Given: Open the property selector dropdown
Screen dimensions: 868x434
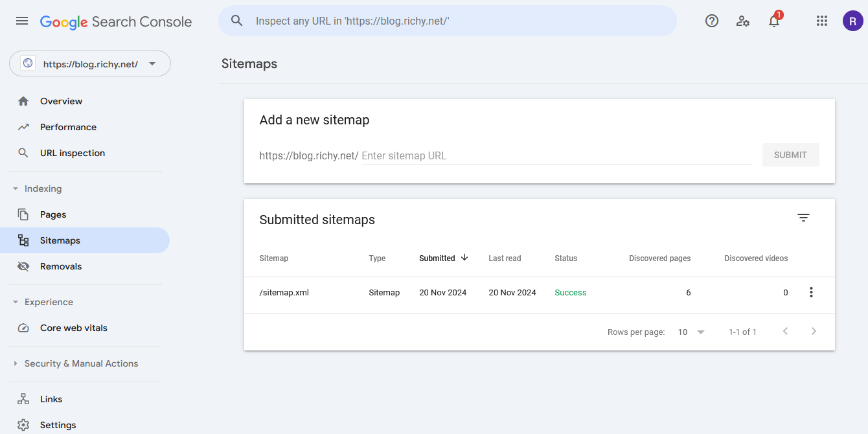Looking at the screenshot, I should [x=90, y=63].
